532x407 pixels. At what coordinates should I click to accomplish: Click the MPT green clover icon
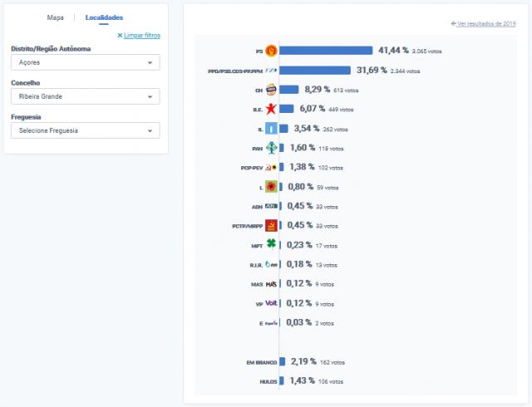tap(270, 245)
